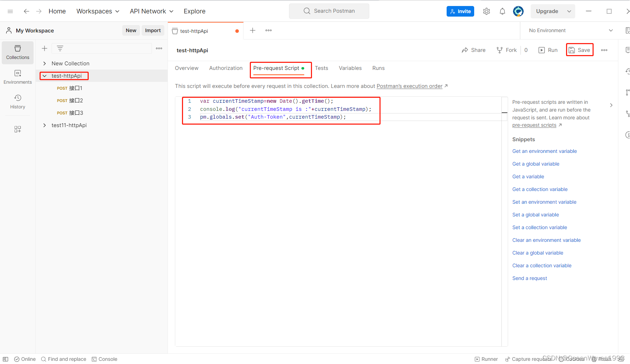630x364 pixels.
Task: Open the user avatar menu
Action: pyautogui.click(x=518, y=11)
